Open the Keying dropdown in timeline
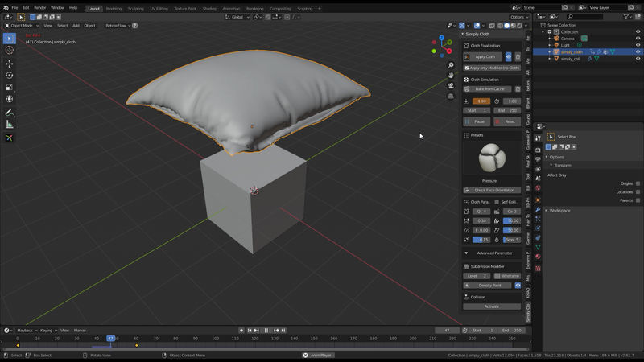The image size is (644, 362). (48, 331)
